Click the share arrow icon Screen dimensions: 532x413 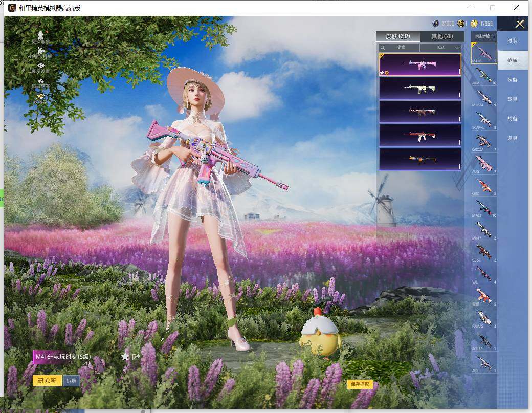pyautogui.click(x=137, y=357)
